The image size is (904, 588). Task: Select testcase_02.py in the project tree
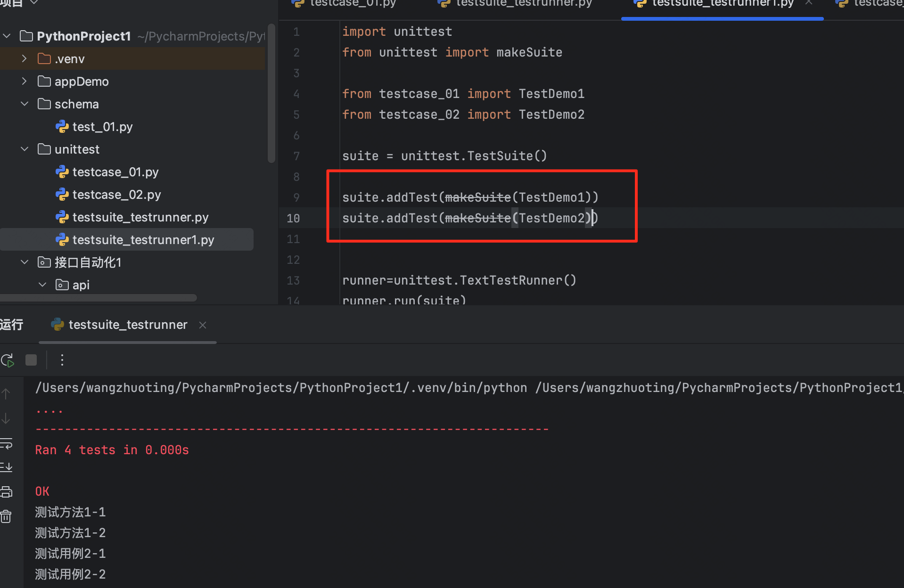(116, 195)
